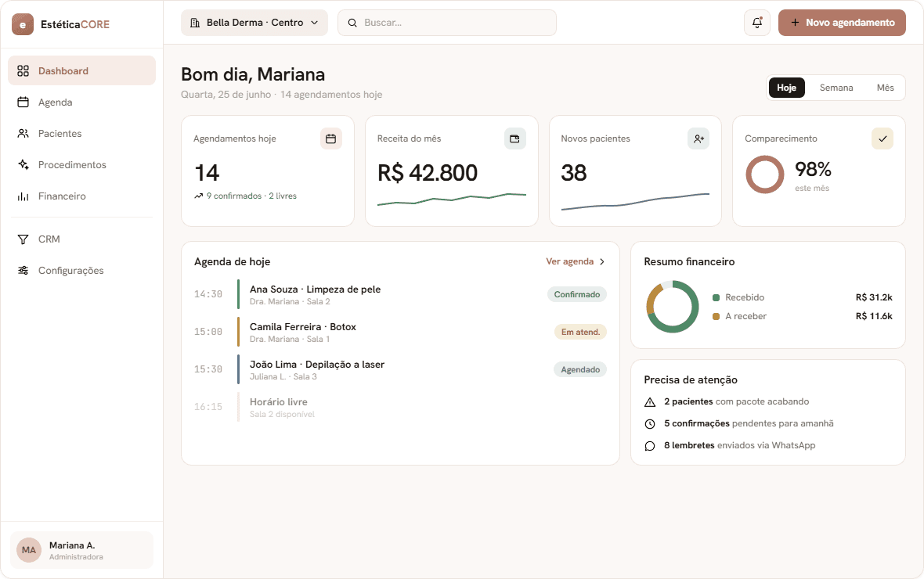Click the Buscar search field

pos(446,23)
